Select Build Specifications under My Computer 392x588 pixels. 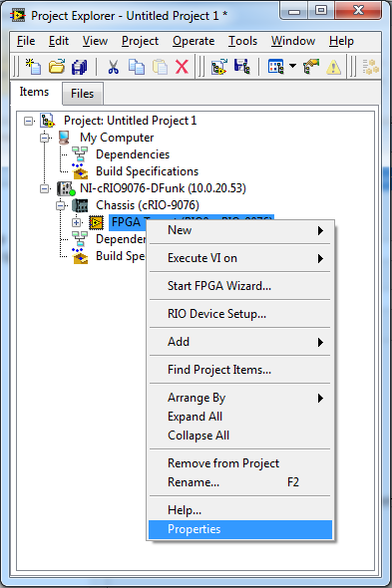(147, 171)
